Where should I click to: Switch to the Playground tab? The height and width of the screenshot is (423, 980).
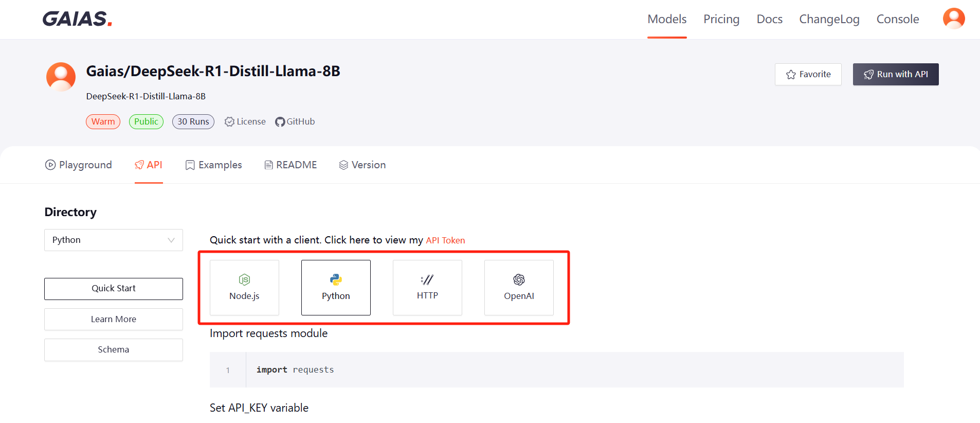coord(78,165)
